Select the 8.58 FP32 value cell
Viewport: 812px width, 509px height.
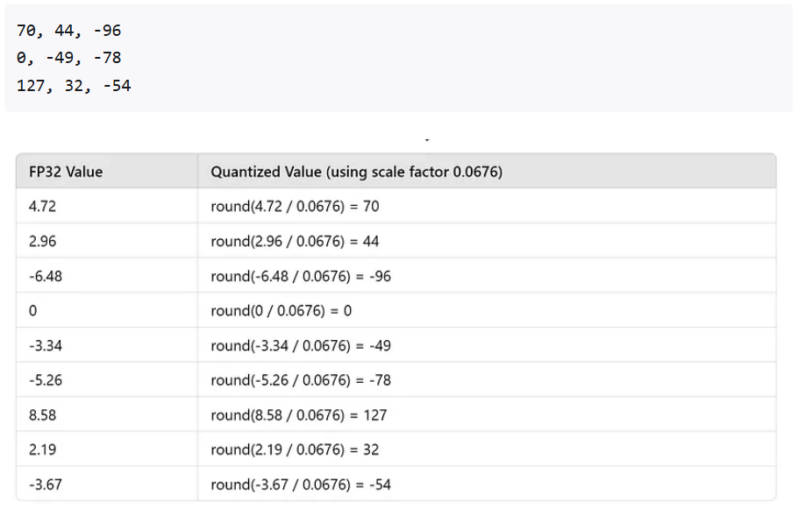[x=107, y=415]
